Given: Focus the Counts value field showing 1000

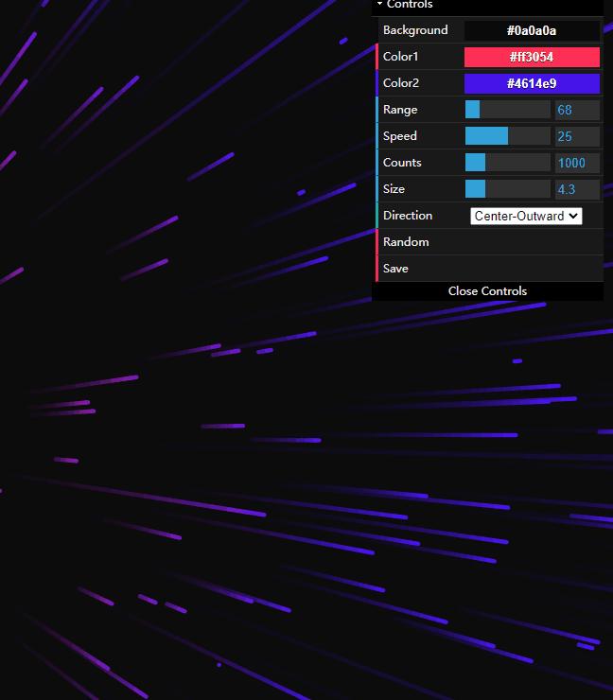Looking at the screenshot, I should [x=577, y=163].
